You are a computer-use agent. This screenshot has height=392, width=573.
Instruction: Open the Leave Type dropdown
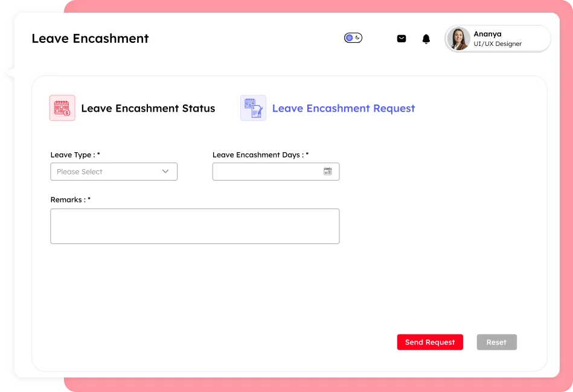click(x=114, y=172)
